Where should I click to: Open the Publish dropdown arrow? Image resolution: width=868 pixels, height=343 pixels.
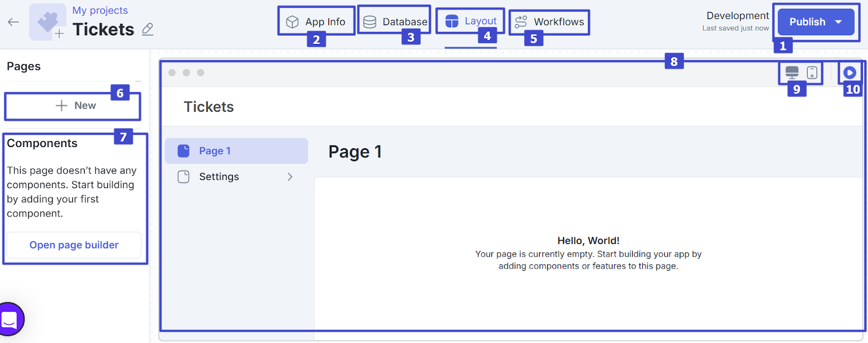tap(838, 22)
